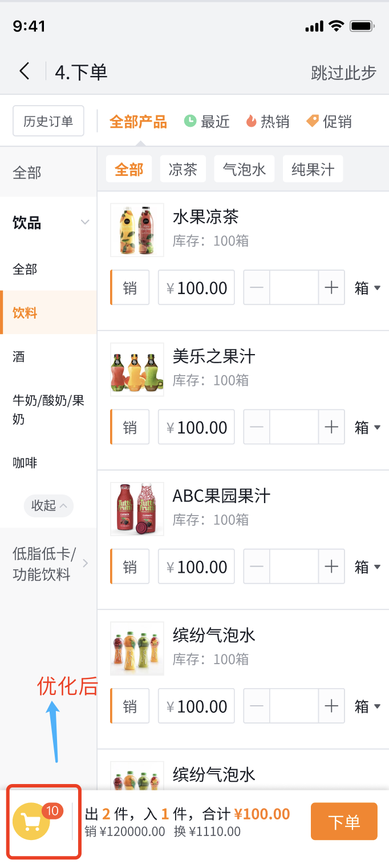The image size is (389, 868).
Task: Open the 美乐之果汁 product thumbnail
Action: 137,369
